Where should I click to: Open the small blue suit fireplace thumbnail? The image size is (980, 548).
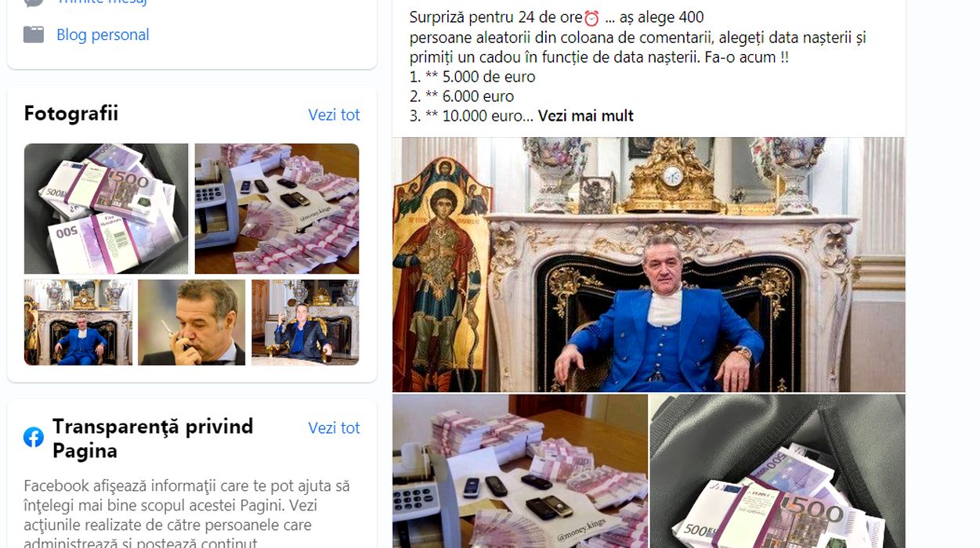pyautogui.click(x=78, y=323)
